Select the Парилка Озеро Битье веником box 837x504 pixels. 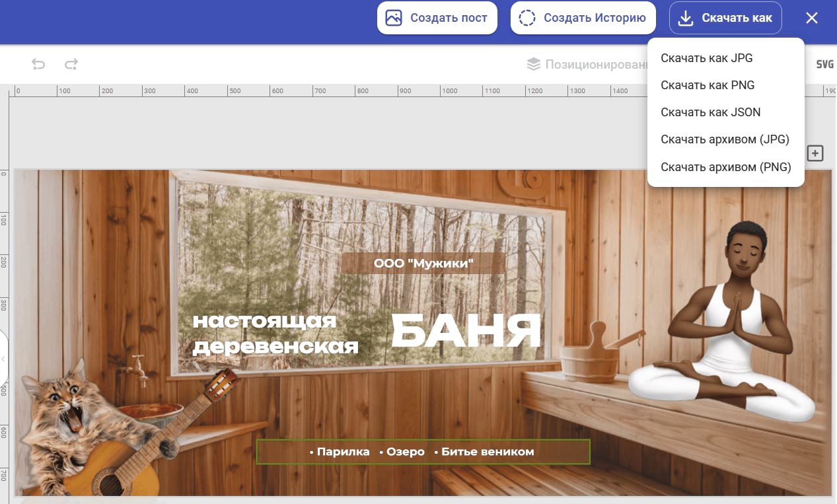point(423,452)
